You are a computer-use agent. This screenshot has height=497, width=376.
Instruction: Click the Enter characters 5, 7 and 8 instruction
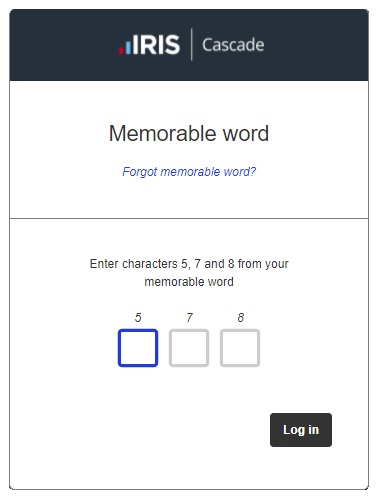[x=189, y=273]
